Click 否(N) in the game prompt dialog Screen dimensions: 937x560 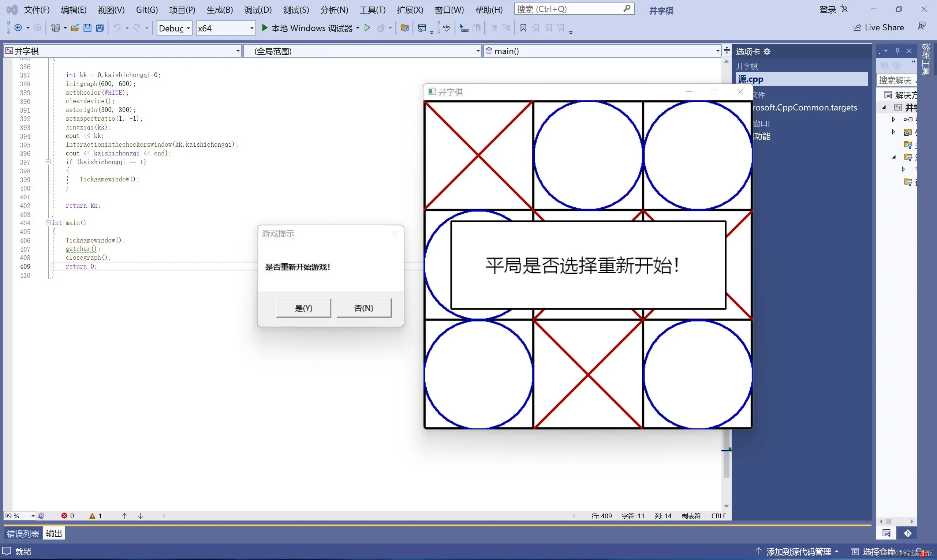pyautogui.click(x=364, y=308)
